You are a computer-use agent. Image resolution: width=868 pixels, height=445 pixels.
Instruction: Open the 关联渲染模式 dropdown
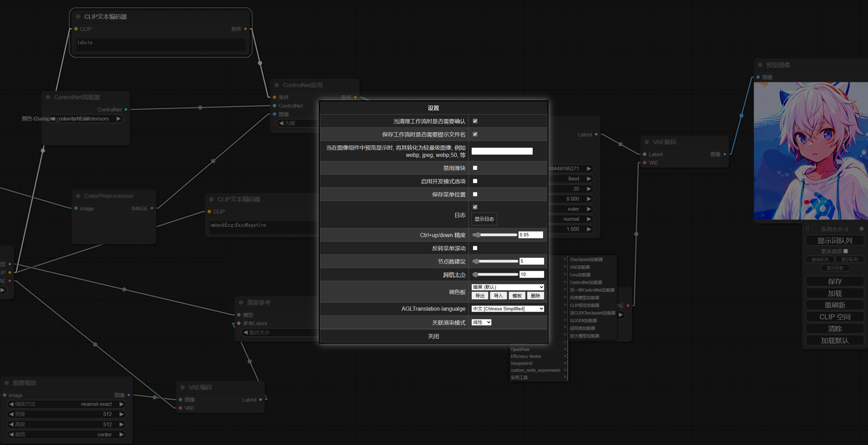point(481,322)
